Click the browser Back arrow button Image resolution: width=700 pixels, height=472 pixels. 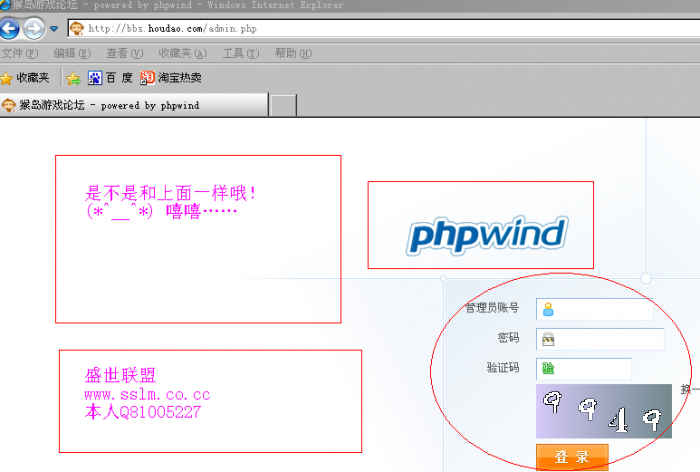pyautogui.click(x=9, y=29)
